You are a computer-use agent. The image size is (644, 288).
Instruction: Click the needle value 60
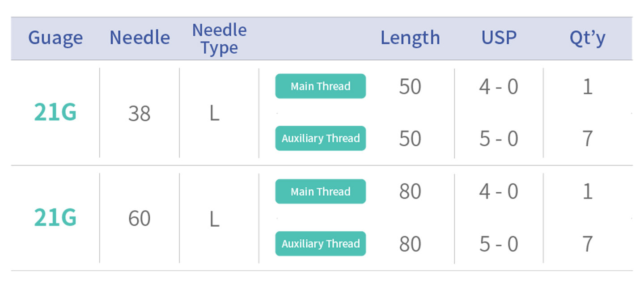pos(139,219)
